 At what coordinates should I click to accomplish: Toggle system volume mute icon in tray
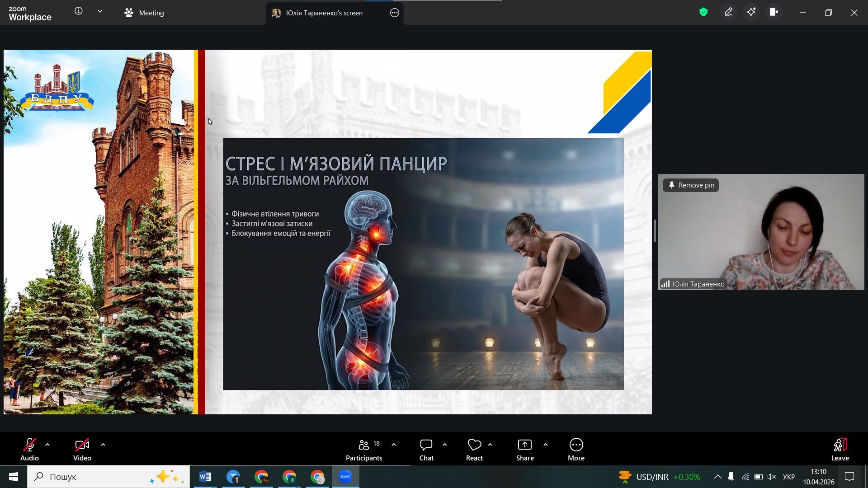tap(772, 477)
